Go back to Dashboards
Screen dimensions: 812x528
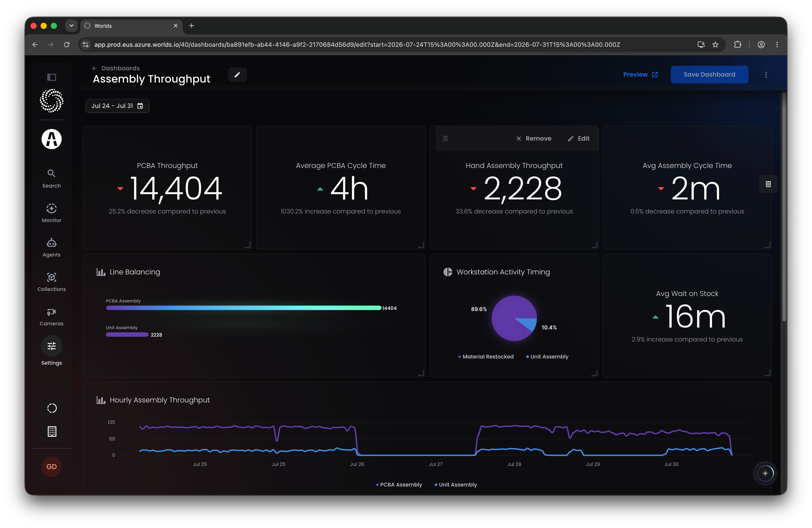(116, 68)
